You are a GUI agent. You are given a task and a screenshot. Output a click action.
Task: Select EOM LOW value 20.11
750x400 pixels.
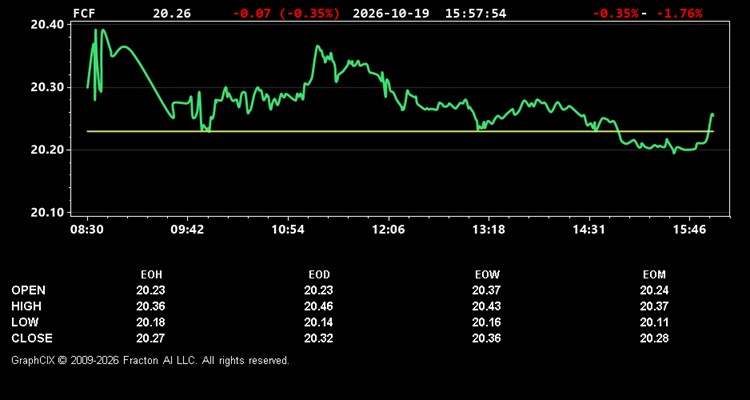(654, 322)
